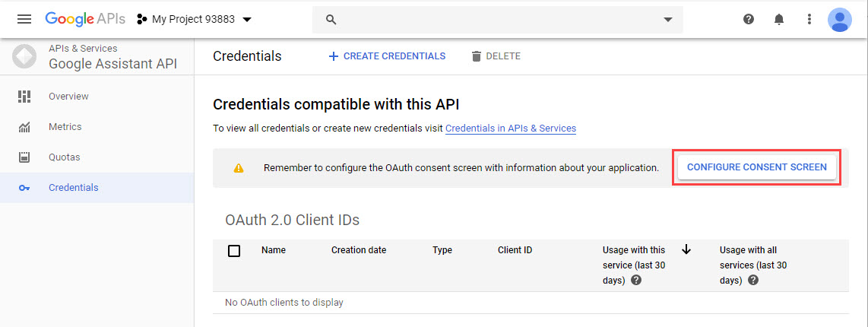Go to the Overview sidebar item

97,97
